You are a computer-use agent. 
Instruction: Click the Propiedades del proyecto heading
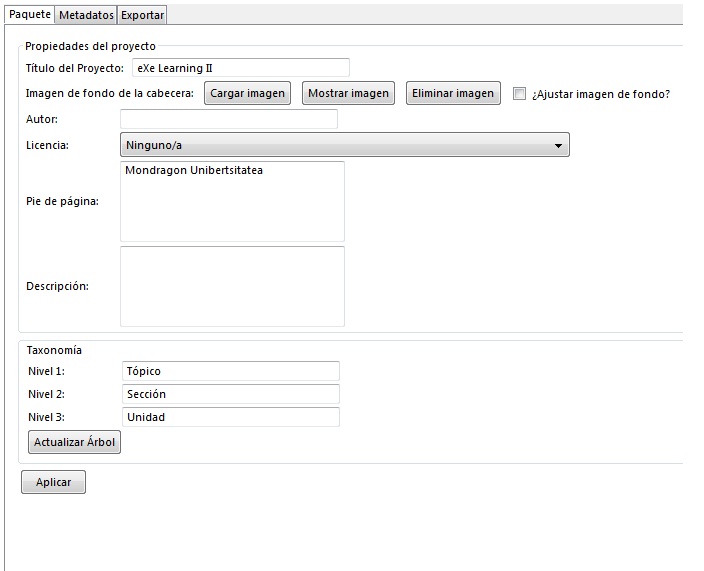(90, 46)
